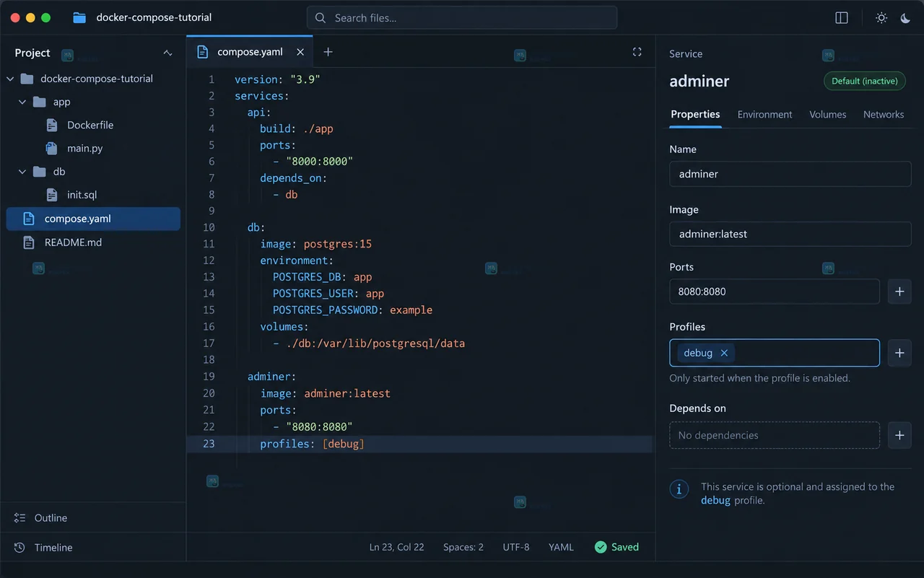Click the './db:/var/lib/postgresql/data' volume line

coord(369,343)
